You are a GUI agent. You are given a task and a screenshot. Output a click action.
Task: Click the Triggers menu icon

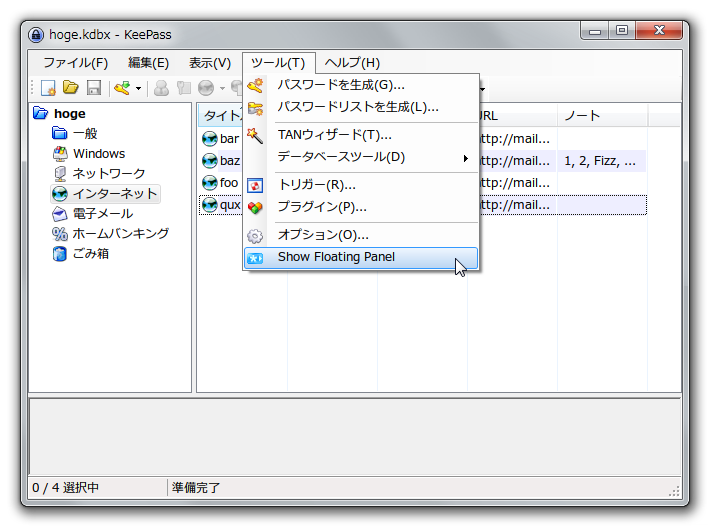point(255,185)
